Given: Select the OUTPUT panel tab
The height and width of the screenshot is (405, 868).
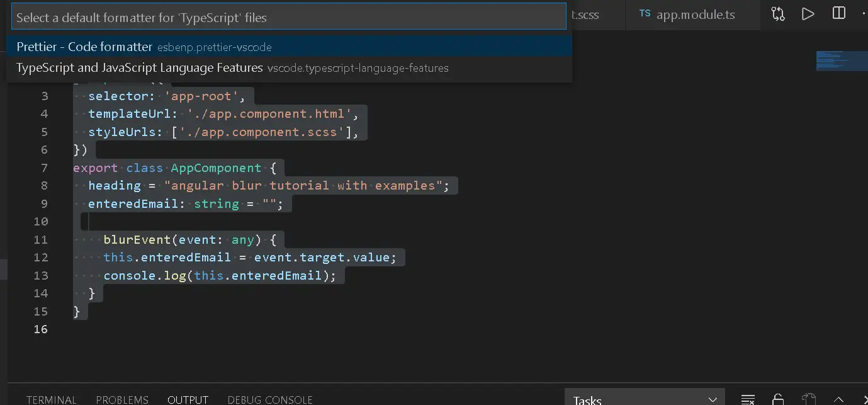Looking at the screenshot, I should [188, 400].
